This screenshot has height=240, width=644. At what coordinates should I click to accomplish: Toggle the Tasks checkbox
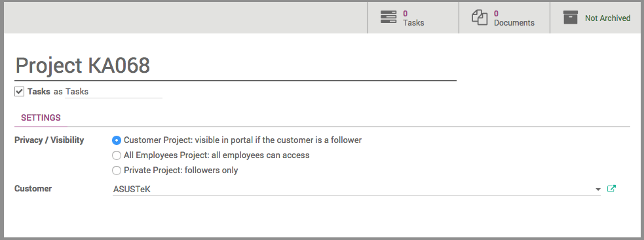[19, 91]
